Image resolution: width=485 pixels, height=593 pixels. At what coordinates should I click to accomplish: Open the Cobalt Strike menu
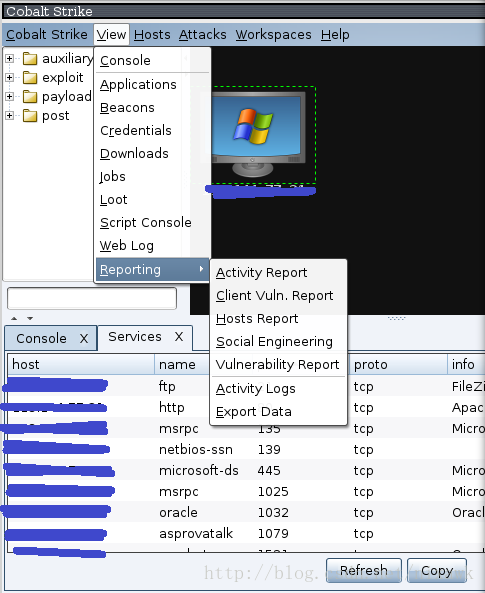(47, 34)
